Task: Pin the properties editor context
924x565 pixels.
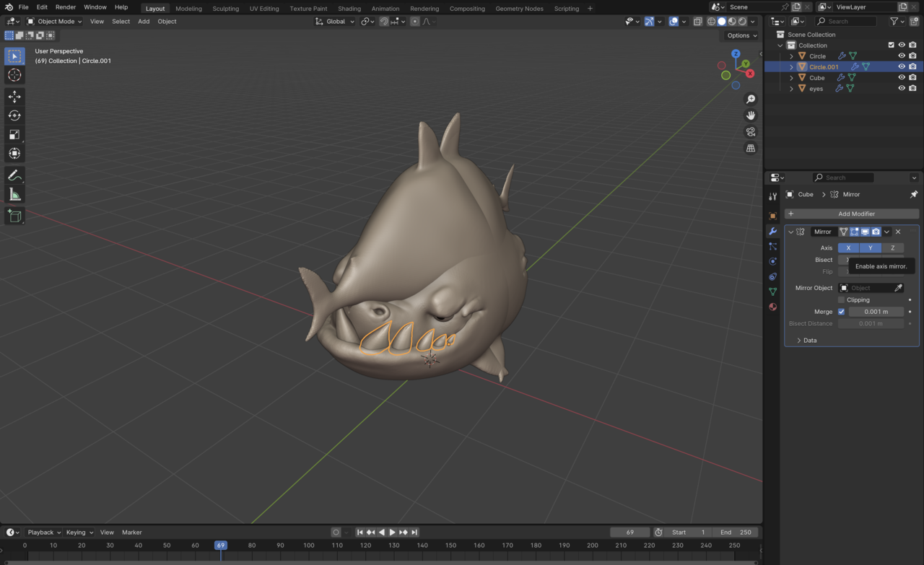Action: point(913,195)
